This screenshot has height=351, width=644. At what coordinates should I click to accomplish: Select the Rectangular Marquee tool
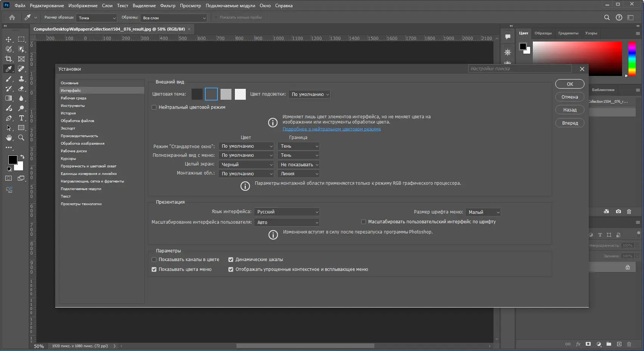[21, 39]
